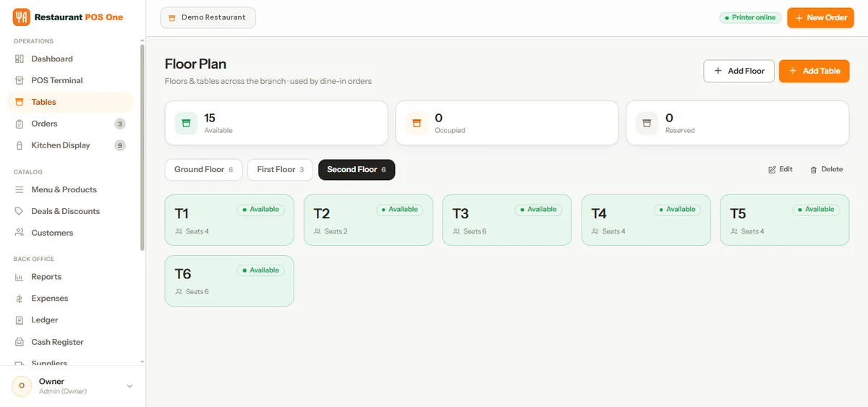Image resolution: width=868 pixels, height=407 pixels.
Task: Click the Add Table button
Action: [x=814, y=71]
